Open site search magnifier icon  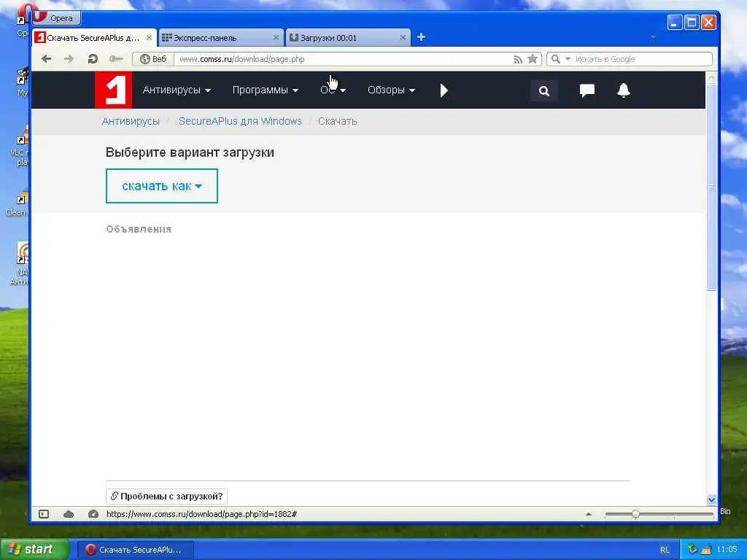click(544, 90)
